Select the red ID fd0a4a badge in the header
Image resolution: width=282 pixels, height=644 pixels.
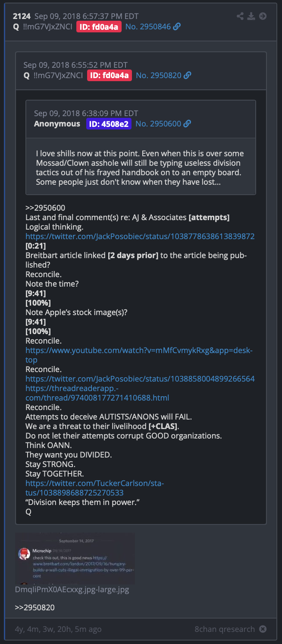[99, 27]
